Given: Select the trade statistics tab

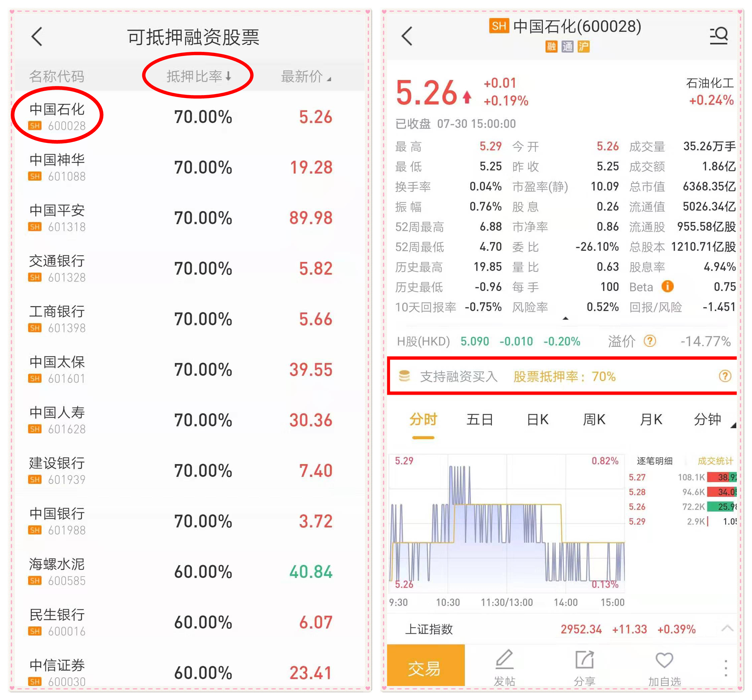Looking at the screenshot, I should [x=715, y=461].
